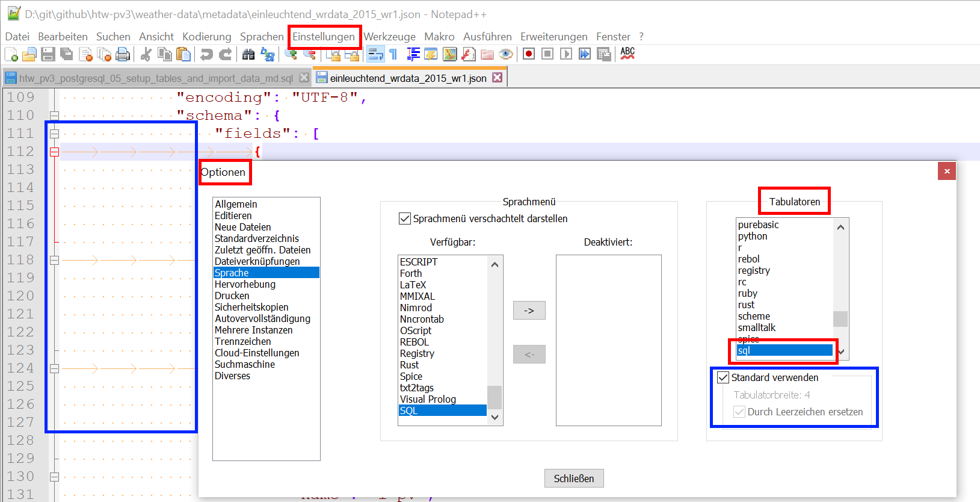Toggle word wrap toolbar icon

click(x=375, y=55)
